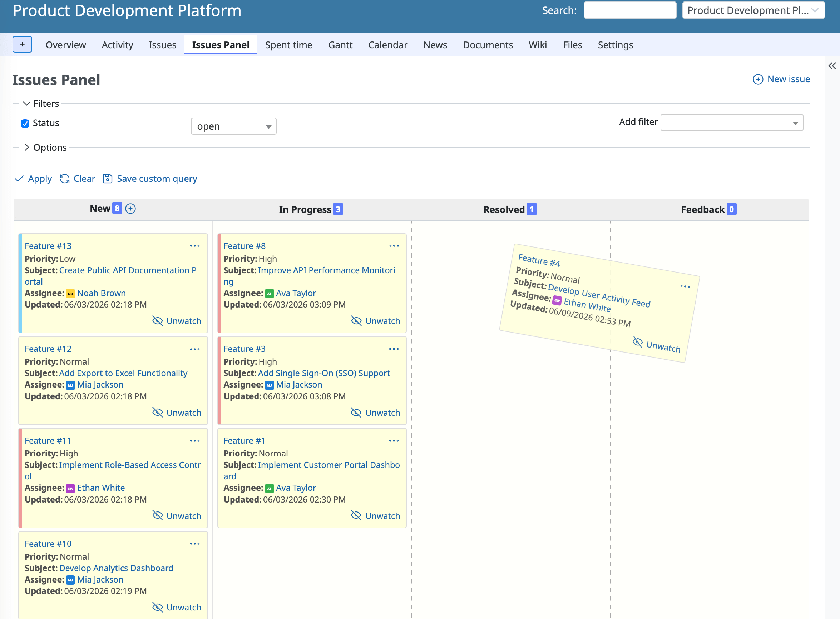Open the three-dot menu on Feature #3

pos(394,349)
